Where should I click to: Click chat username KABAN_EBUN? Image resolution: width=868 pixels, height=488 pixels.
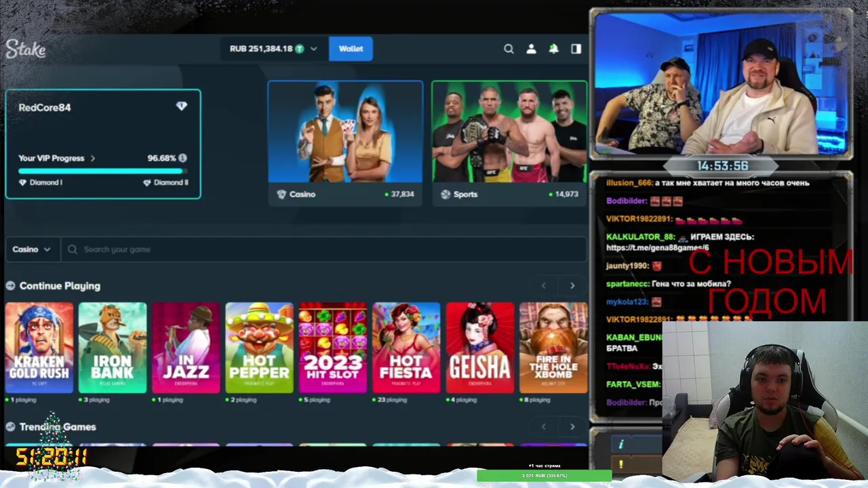pyautogui.click(x=633, y=338)
